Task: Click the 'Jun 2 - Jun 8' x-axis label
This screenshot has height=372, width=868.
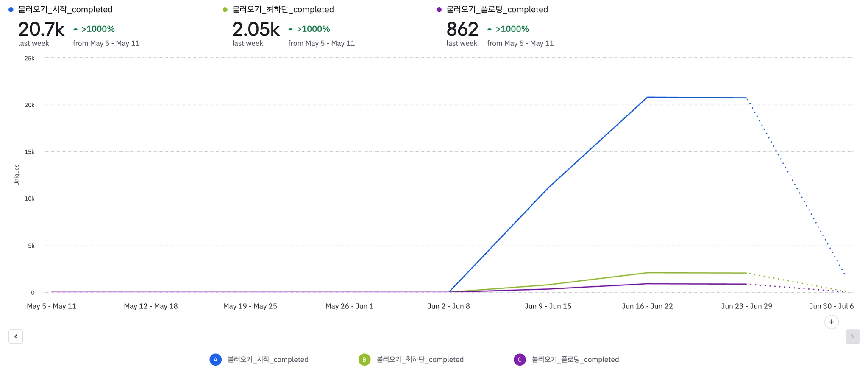Action: pyautogui.click(x=449, y=306)
